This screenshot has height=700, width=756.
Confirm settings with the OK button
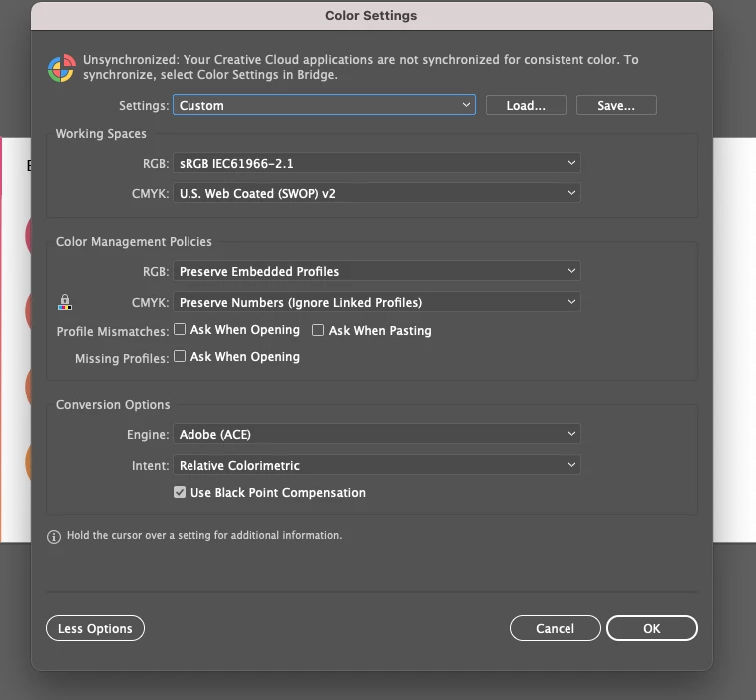pyautogui.click(x=652, y=628)
